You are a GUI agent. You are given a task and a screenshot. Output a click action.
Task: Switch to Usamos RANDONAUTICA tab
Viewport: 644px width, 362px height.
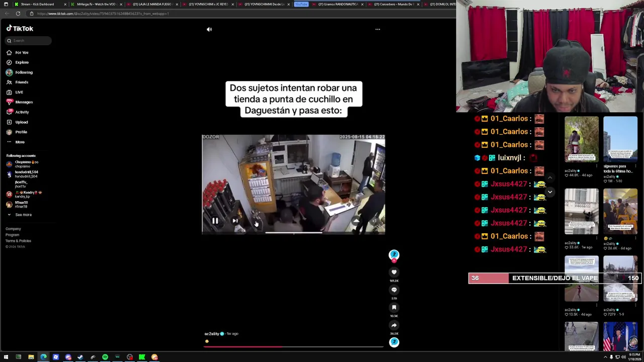click(x=336, y=4)
